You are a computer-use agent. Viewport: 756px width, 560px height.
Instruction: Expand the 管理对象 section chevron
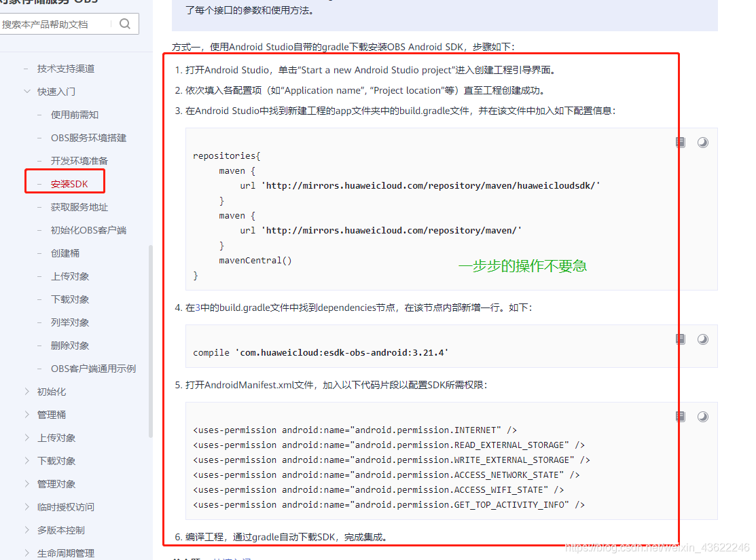[x=27, y=484]
